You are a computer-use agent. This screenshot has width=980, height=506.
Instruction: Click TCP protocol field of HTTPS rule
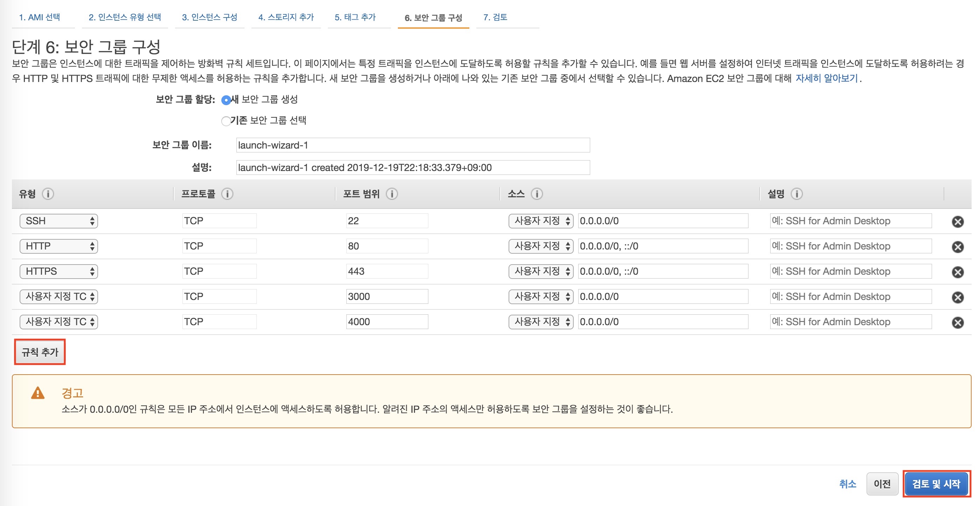[x=220, y=271]
